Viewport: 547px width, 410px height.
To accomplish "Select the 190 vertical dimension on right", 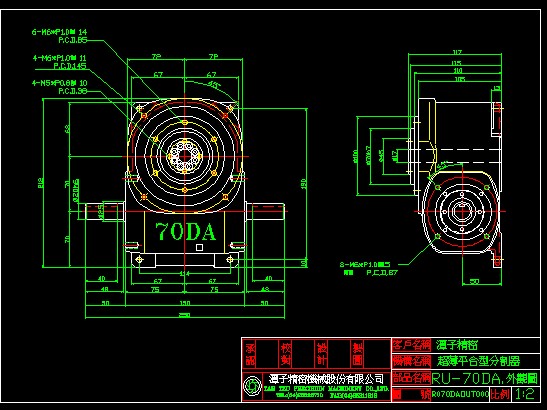I will coord(304,184).
